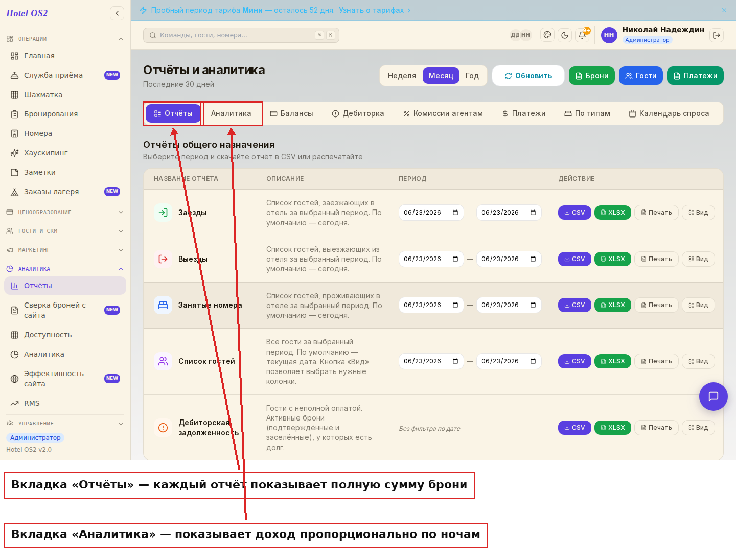The height and width of the screenshot is (560, 736).
Task: Expand the ЦЕНООБРАЗОВАНИЕ sidebar section
Action: pos(65,212)
